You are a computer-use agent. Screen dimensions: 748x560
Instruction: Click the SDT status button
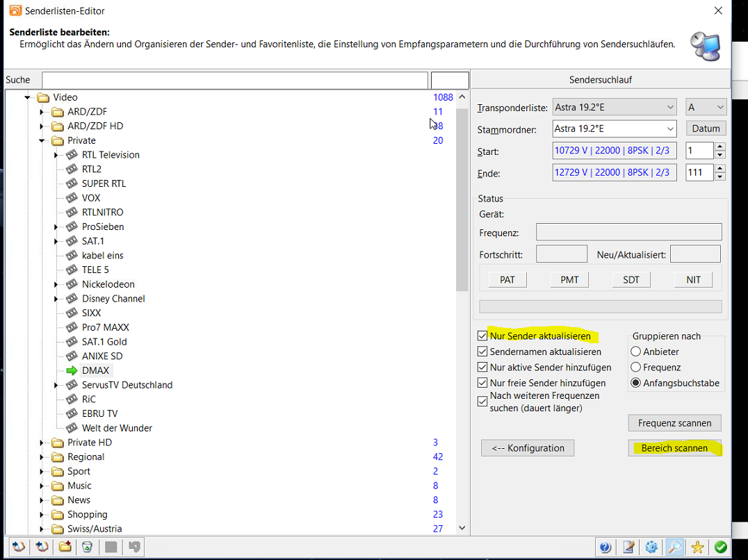tap(631, 280)
